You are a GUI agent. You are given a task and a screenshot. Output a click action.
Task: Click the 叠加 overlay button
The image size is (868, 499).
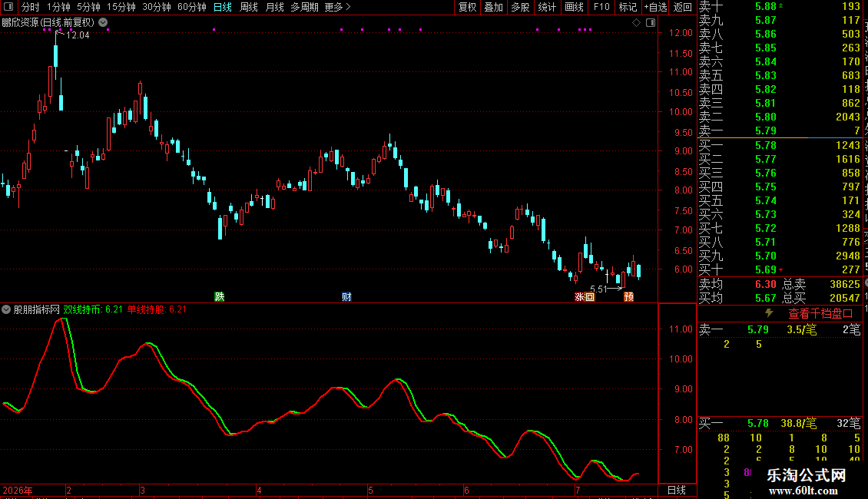[x=493, y=7]
